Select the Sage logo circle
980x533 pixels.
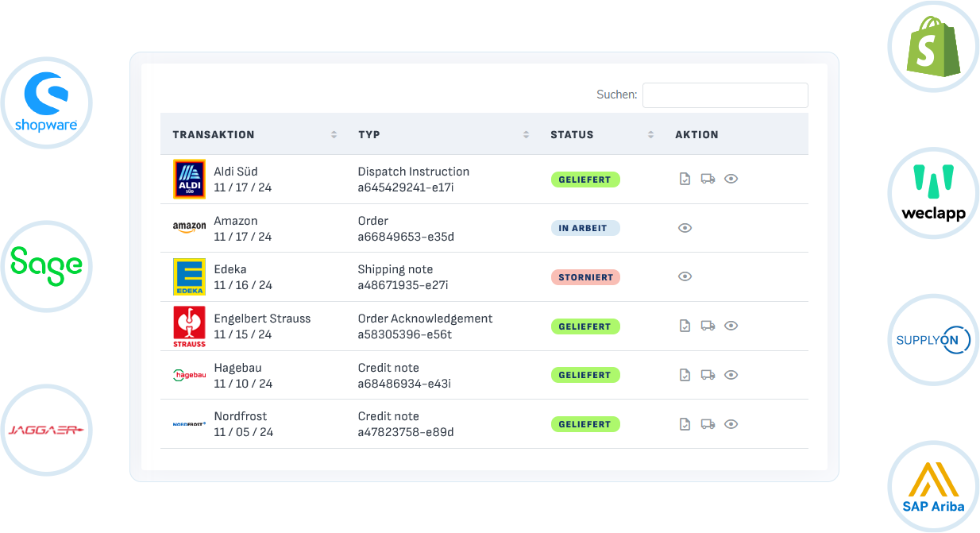click(46, 267)
